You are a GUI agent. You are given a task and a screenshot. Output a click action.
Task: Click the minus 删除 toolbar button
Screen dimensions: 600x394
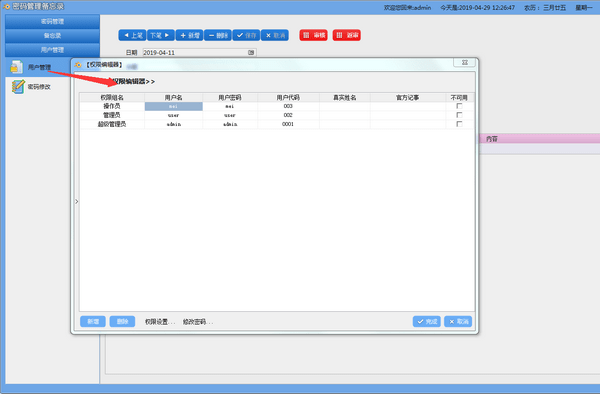(218, 35)
